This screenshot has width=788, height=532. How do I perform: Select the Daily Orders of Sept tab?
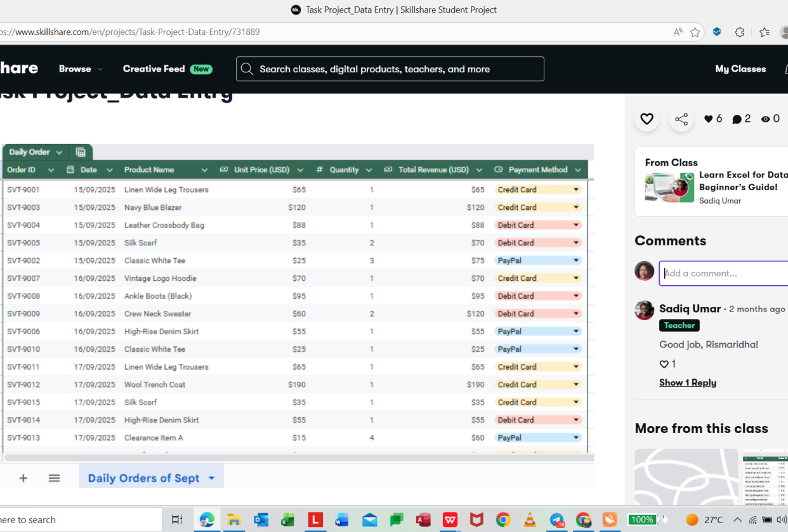pos(144,478)
